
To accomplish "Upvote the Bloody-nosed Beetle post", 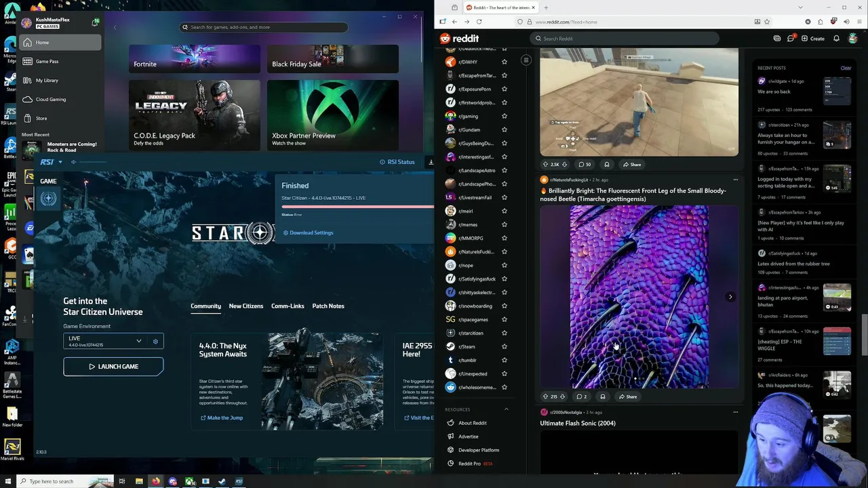I will coord(545,396).
